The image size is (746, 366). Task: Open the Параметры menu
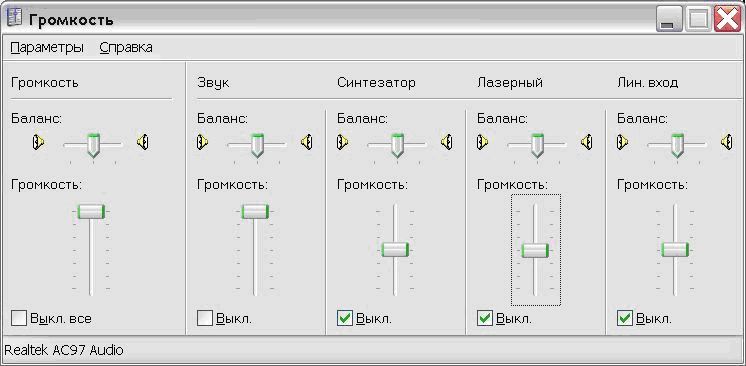[47, 48]
